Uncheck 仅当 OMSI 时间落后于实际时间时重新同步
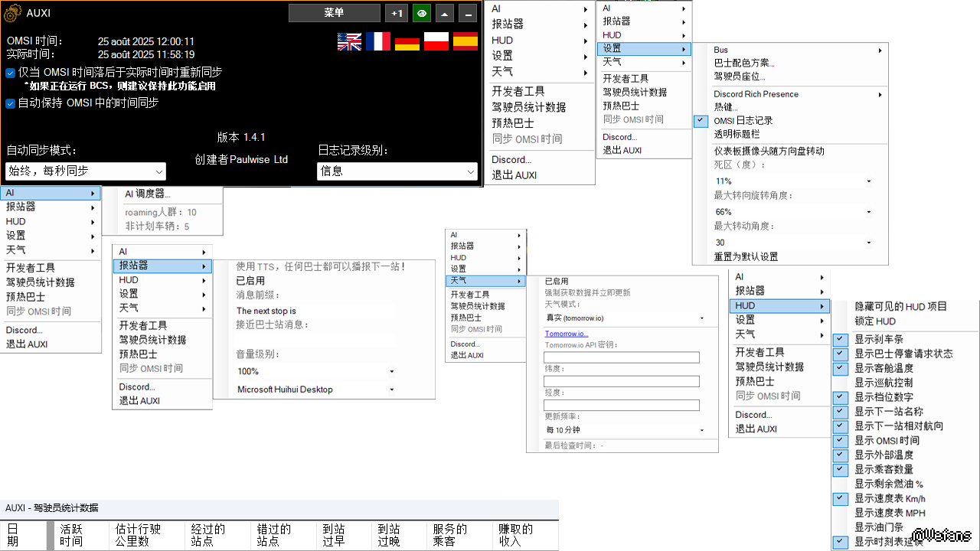 [x=11, y=72]
